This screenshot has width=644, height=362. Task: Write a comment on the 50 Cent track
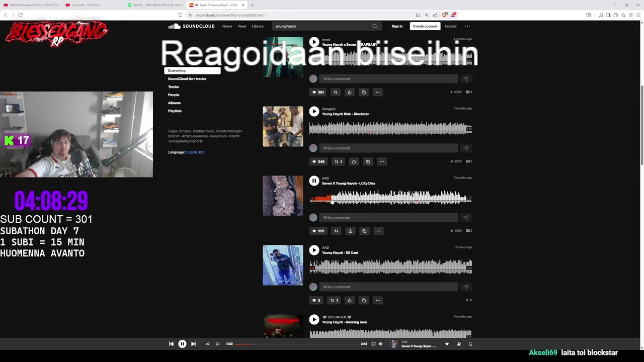pyautogui.click(x=389, y=287)
